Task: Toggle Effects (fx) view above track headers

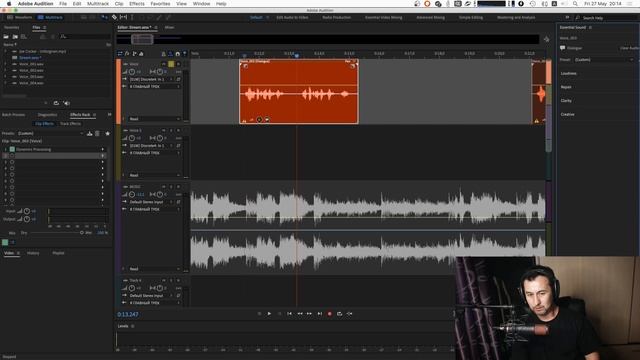Action: click(127, 53)
